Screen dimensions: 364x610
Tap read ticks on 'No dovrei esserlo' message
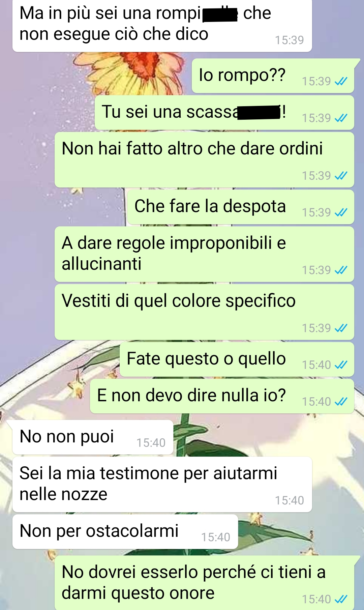[x=341, y=599]
